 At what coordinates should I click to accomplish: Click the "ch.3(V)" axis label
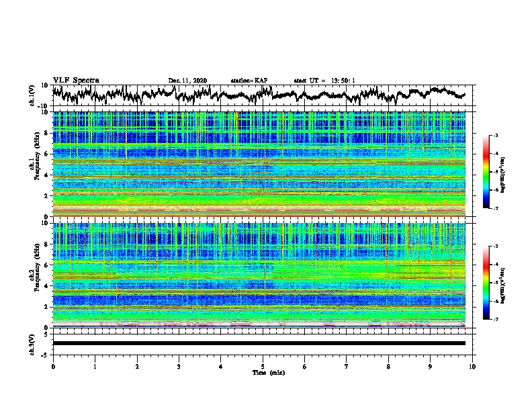[32, 345]
